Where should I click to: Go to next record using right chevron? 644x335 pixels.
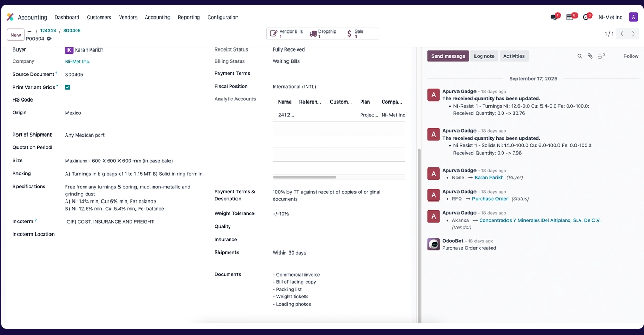634,34
